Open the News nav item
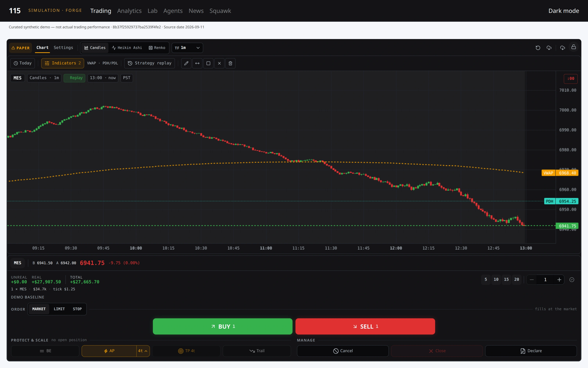The image size is (588, 368). [x=196, y=11]
